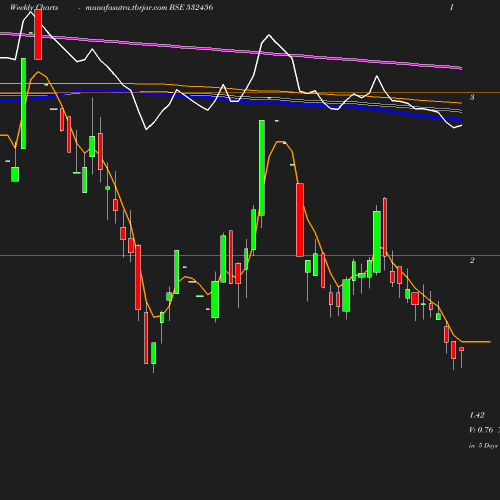Click the "Weekly Charts" title text
The image size is (500, 500).
point(34,7)
